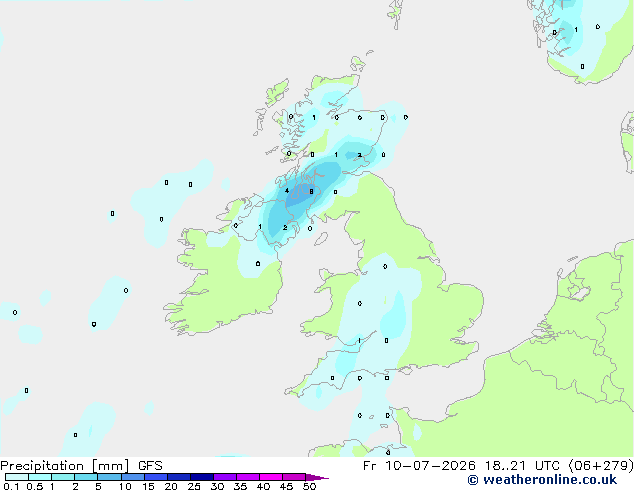Image resolution: width=634 pixels, height=490 pixels.
Task: Select the 30–35 mm purple legend swatch
Action: click(x=225, y=477)
